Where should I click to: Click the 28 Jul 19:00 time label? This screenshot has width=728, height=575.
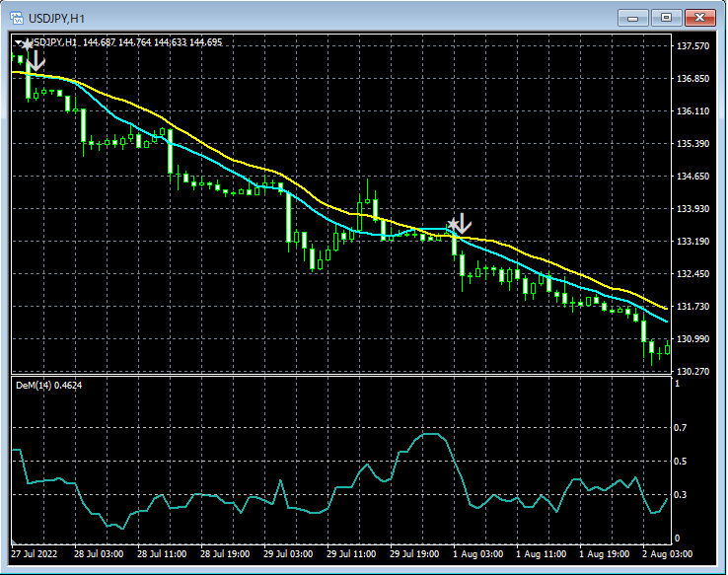pyautogui.click(x=225, y=554)
